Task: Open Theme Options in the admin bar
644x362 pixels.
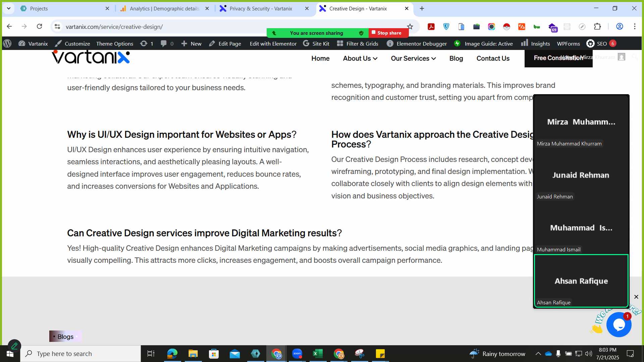Action: (x=115, y=44)
